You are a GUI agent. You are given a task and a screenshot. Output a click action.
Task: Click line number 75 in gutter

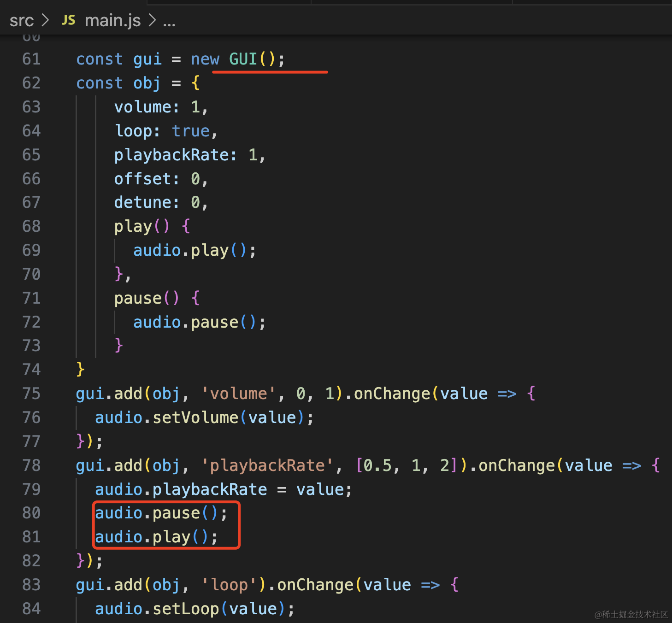[x=31, y=394]
